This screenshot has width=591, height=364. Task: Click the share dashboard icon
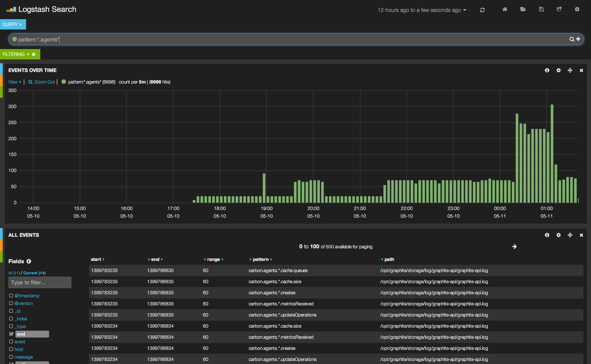pos(559,9)
